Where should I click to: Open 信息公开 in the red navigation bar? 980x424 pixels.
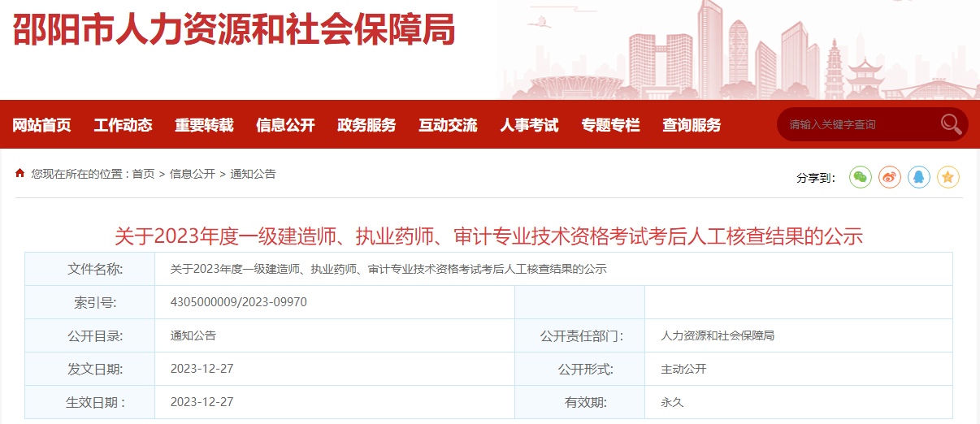click(x=285, y=125)
